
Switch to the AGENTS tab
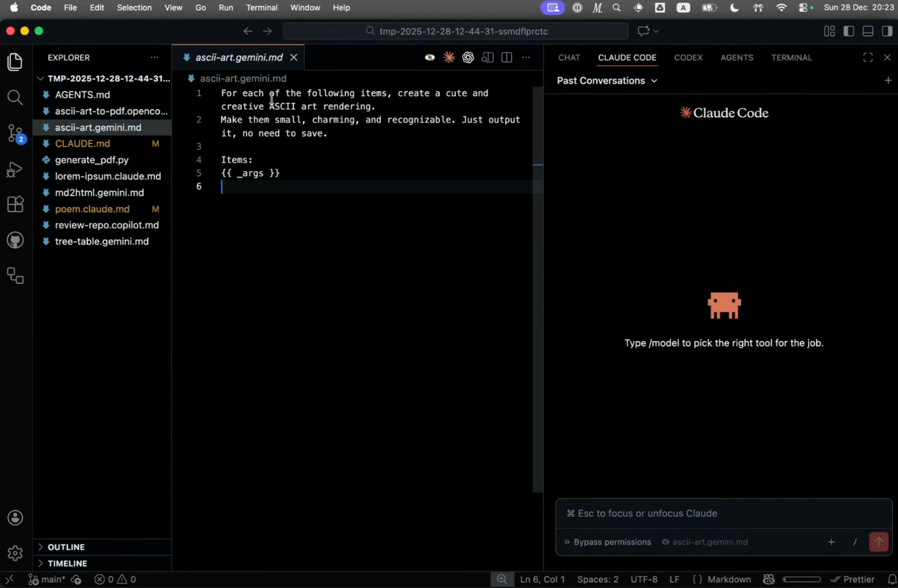[x=737, y=57]
